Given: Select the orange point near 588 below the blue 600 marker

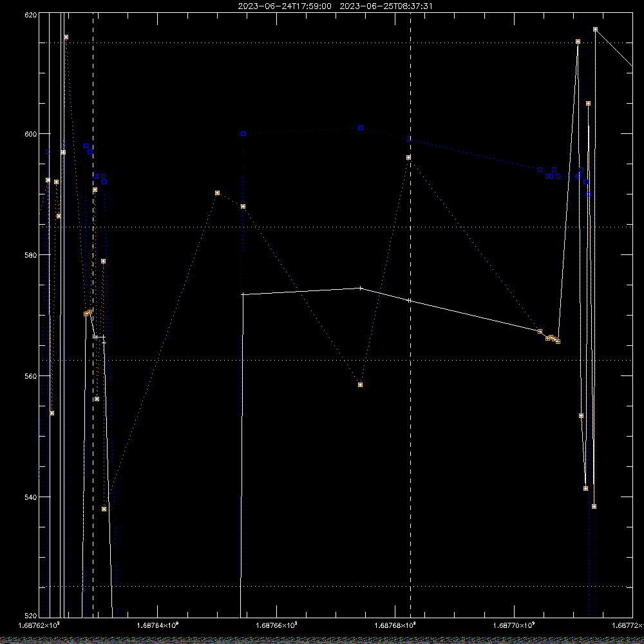Looking at the screenshot, I should pos(243,206).
